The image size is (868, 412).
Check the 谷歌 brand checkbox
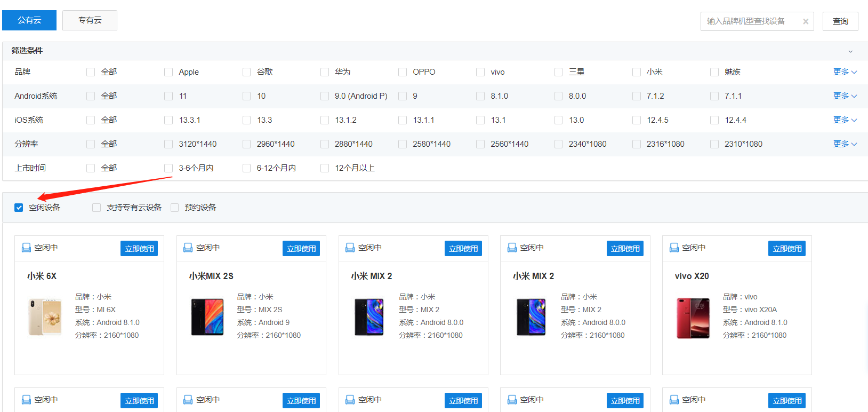pos(246,72)
